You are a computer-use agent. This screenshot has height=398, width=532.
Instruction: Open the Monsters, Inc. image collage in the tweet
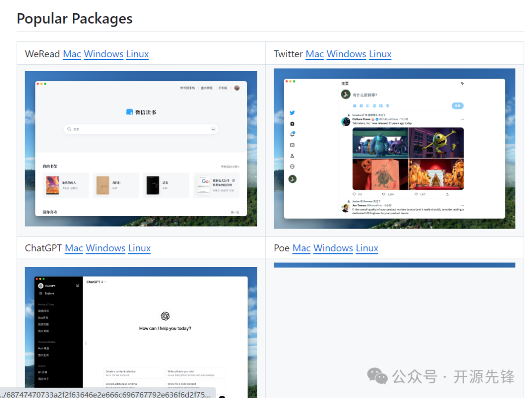(408, 159)
